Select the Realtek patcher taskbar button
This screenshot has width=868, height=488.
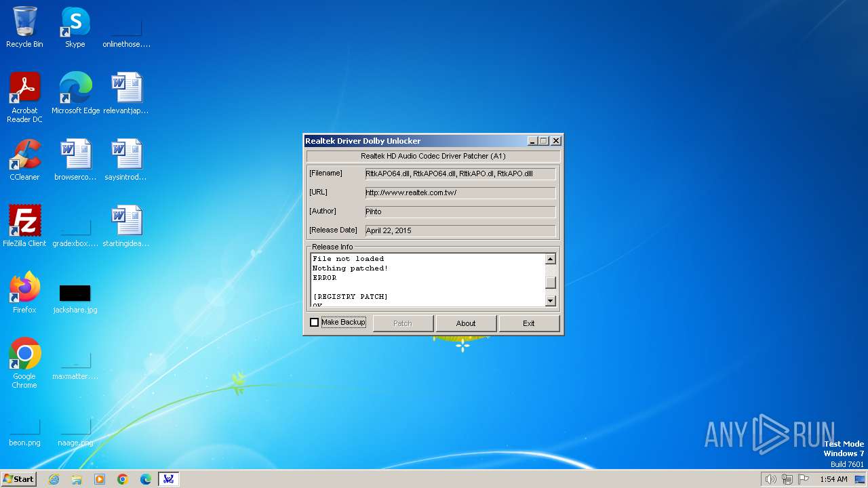pyautogui.click(x=169, y=479)
